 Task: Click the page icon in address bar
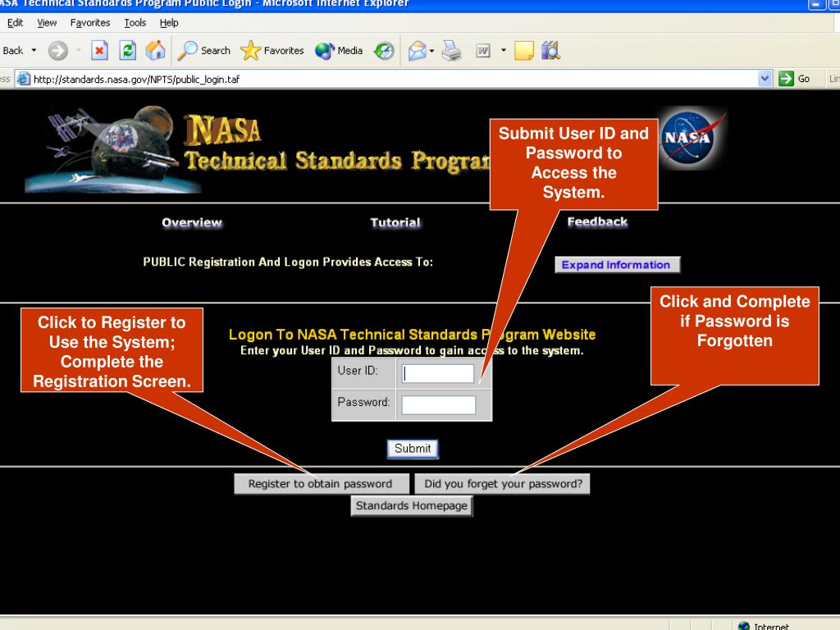coord(23,80)
